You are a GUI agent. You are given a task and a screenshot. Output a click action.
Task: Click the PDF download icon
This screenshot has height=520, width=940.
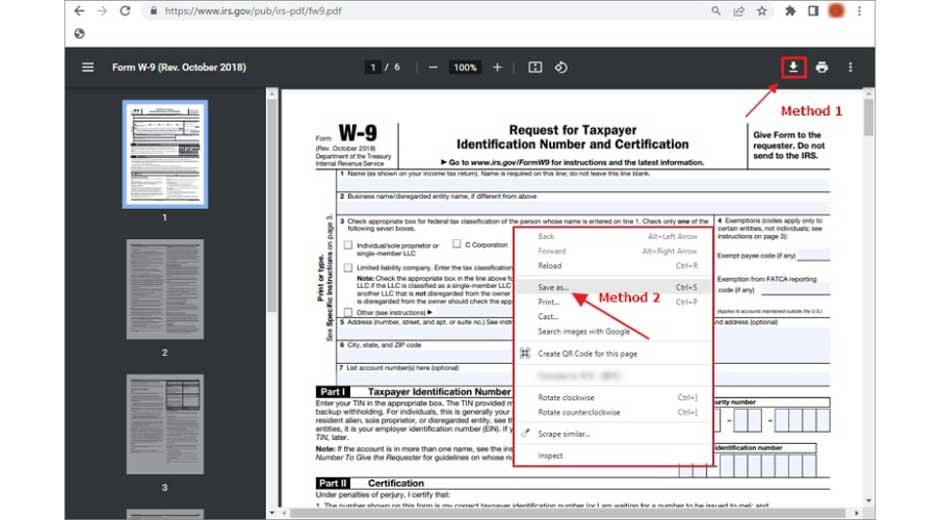[x=793, y=67]
